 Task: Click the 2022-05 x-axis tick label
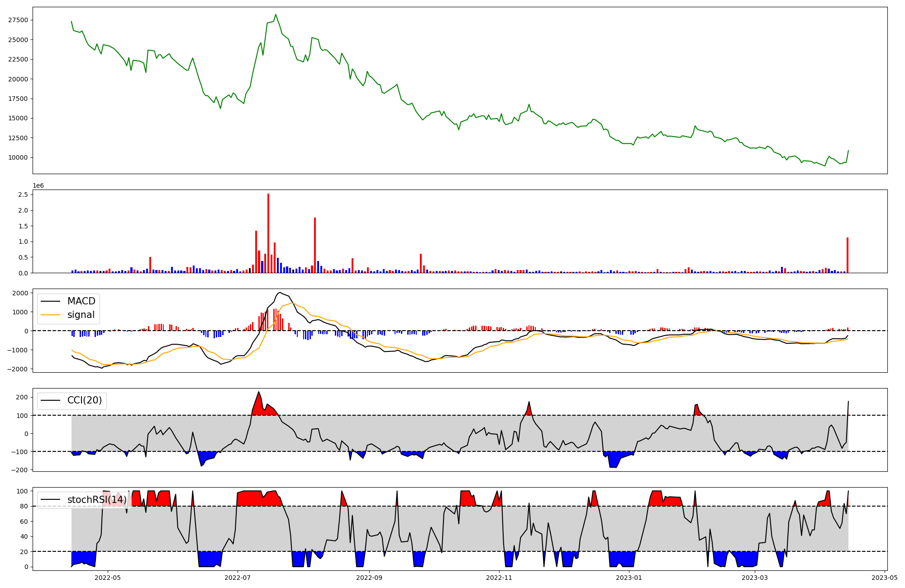(108, 578)
